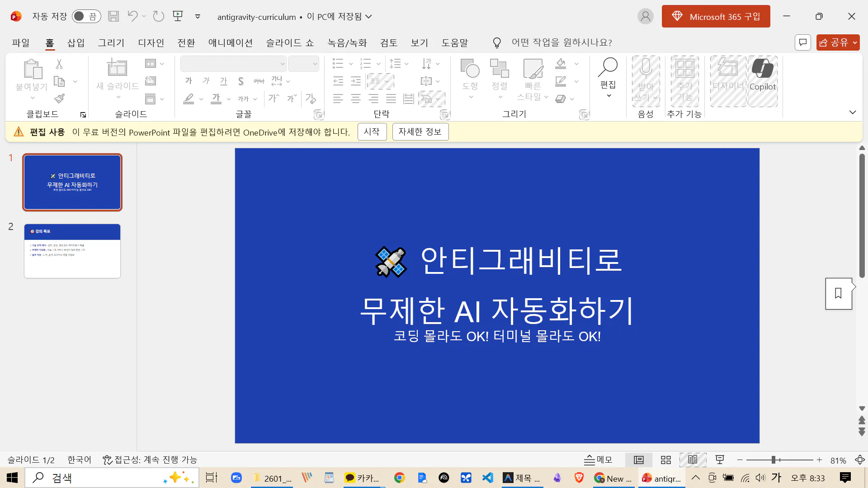868x488 pixels.
Task: Open the 공유 (Share) dropdown arrow
Action: [x=855, y=42]
